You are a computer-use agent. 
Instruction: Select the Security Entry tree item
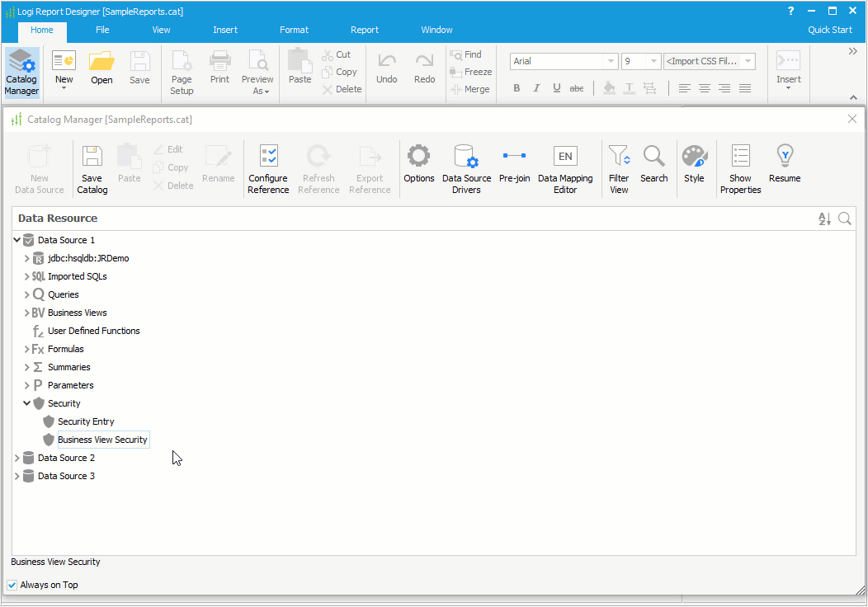(x=86, y=421)
